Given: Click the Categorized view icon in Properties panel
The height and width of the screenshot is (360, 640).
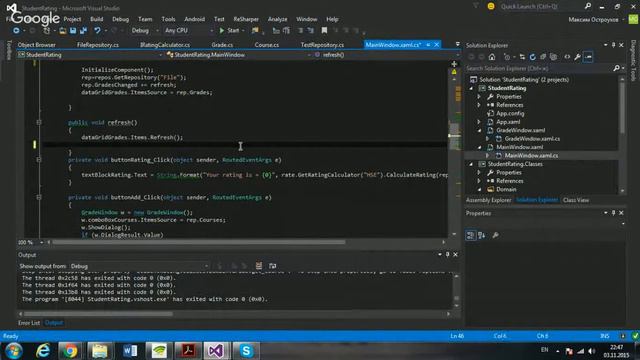Looking at the screenshot, I should tap(470, 235).
